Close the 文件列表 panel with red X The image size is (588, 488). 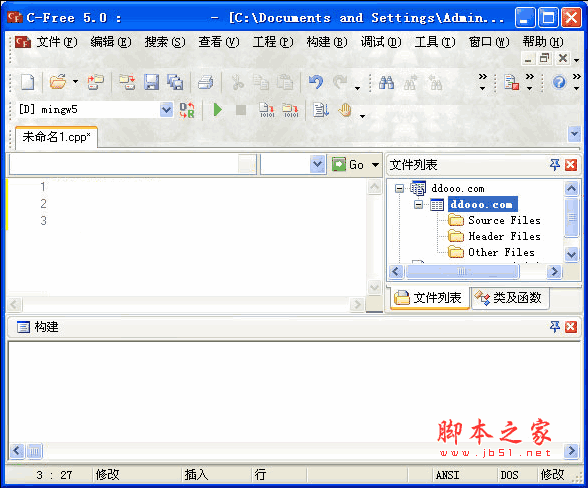click(x=571, y=165)
